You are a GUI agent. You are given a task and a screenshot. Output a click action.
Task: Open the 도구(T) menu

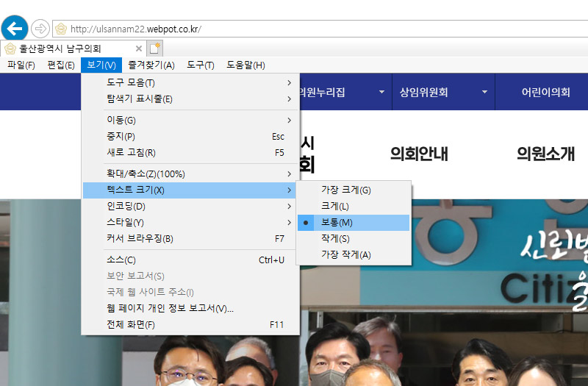tap(201, 65)
